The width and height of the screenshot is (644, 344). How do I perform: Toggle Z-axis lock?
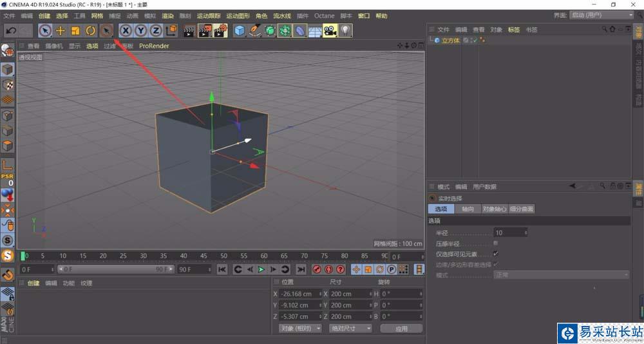point(156,30)
